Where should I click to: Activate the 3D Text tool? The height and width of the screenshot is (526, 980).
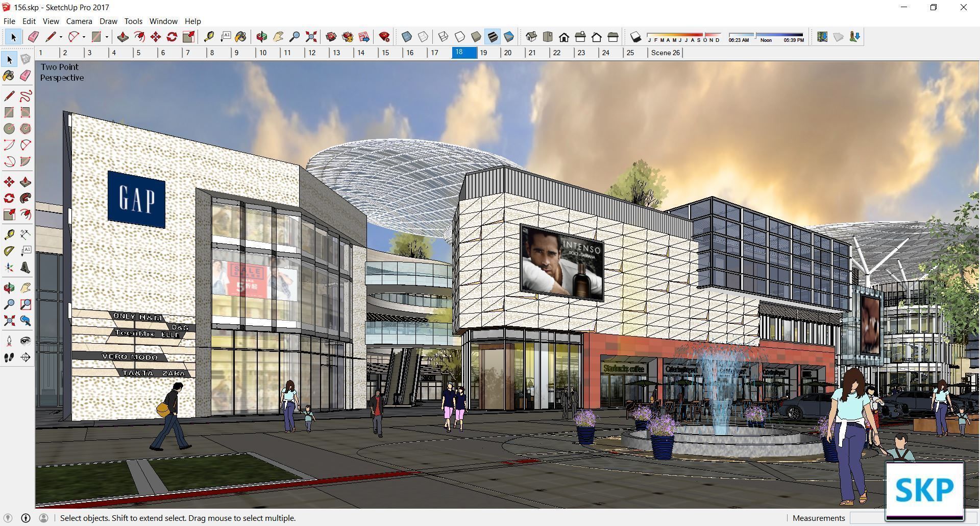pos(26,267)
